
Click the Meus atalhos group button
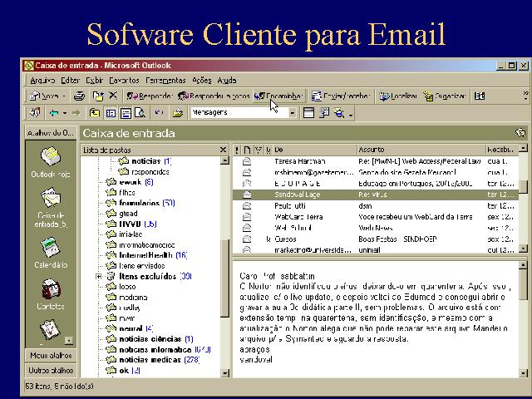[50, 356]
